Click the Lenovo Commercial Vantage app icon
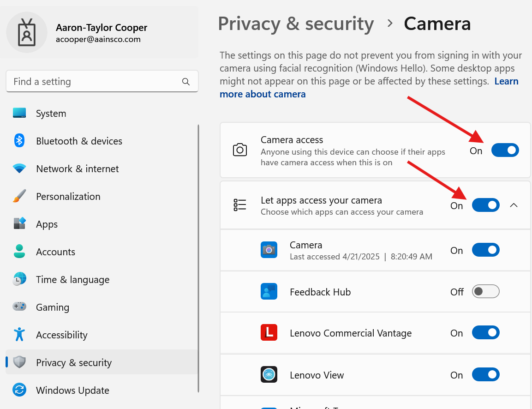The width and height of the screenshot is (532, 409). click(269, 333)
